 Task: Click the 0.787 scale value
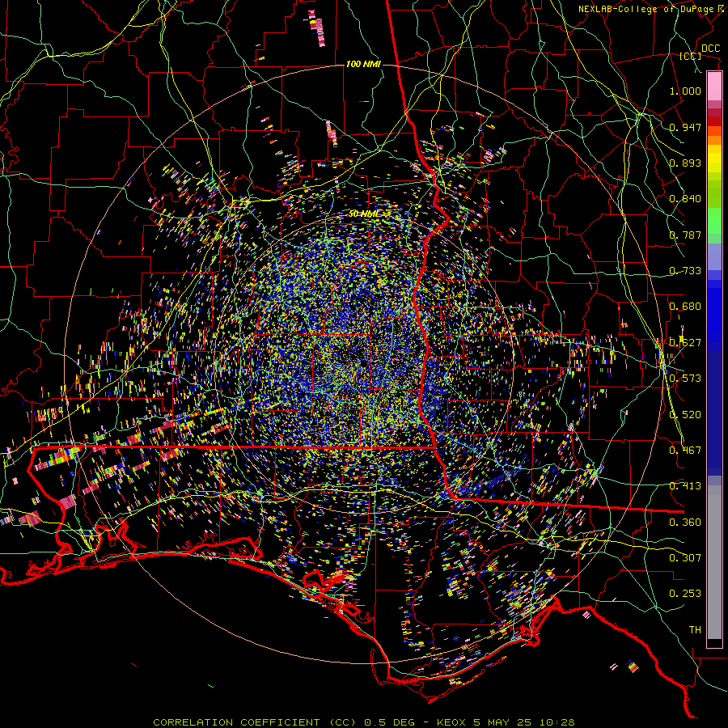(x=685, y=235)
